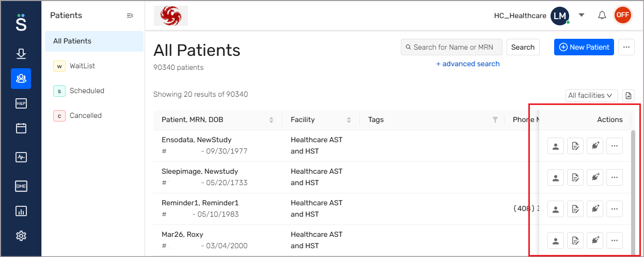The image size is (644, 257).
Task: Open the H&P section icon
Action: [21, 103]
